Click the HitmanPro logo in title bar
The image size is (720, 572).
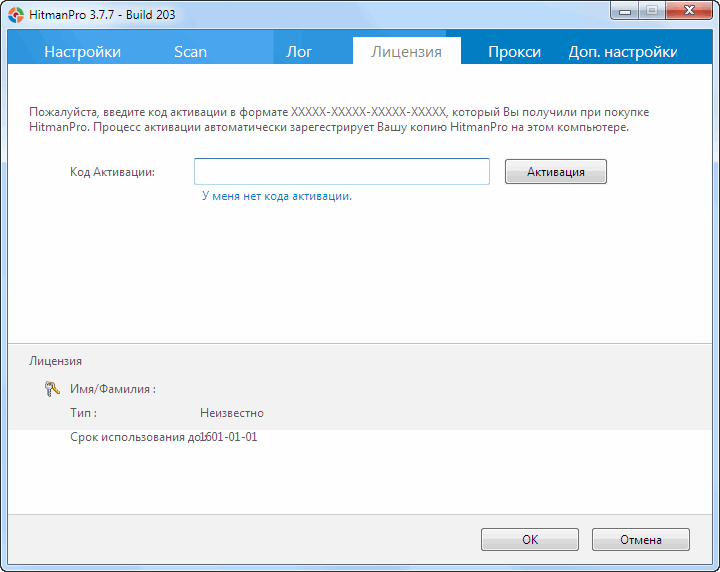point(16,15)
